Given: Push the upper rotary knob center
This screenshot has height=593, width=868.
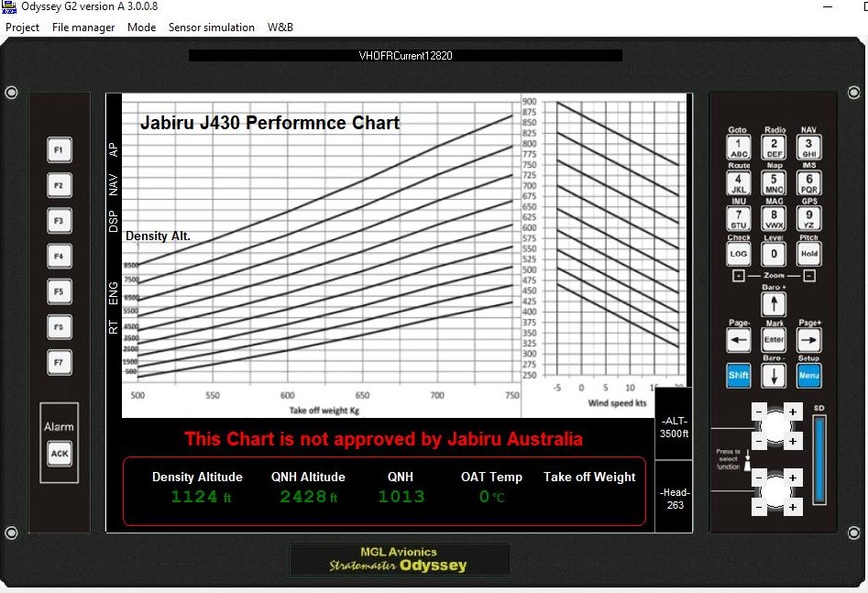Looking at the screenshot, I should [x=775, y=426].
